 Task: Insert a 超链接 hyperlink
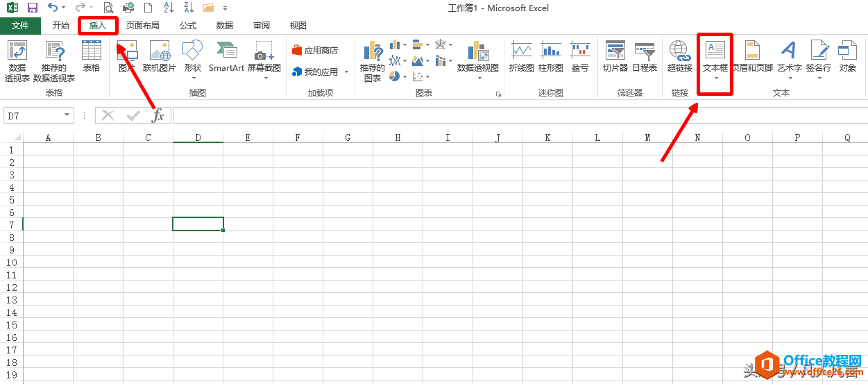click(680, 57)
